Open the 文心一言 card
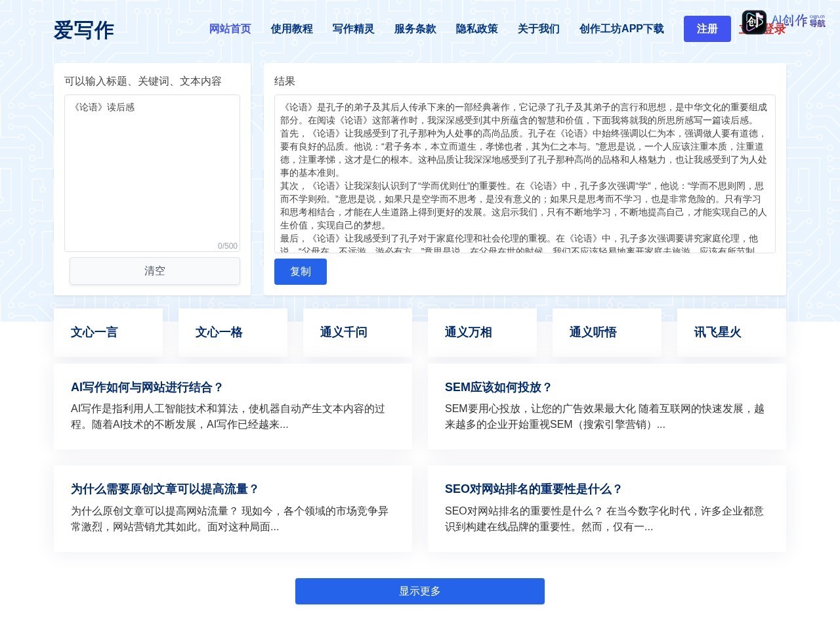This screenshot has width=840, height=630. [x=108, y=333]
